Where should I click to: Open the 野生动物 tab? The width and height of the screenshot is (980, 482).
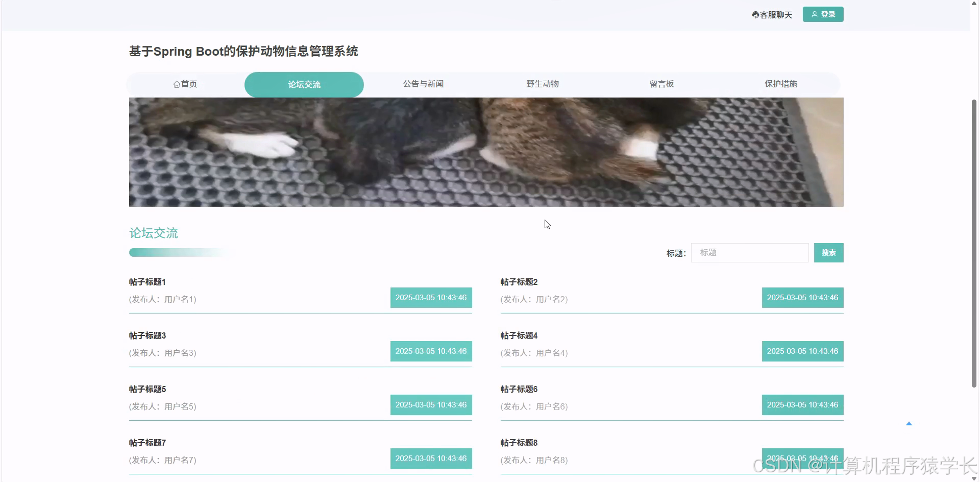pyautogui.click(x=543, y=84)
